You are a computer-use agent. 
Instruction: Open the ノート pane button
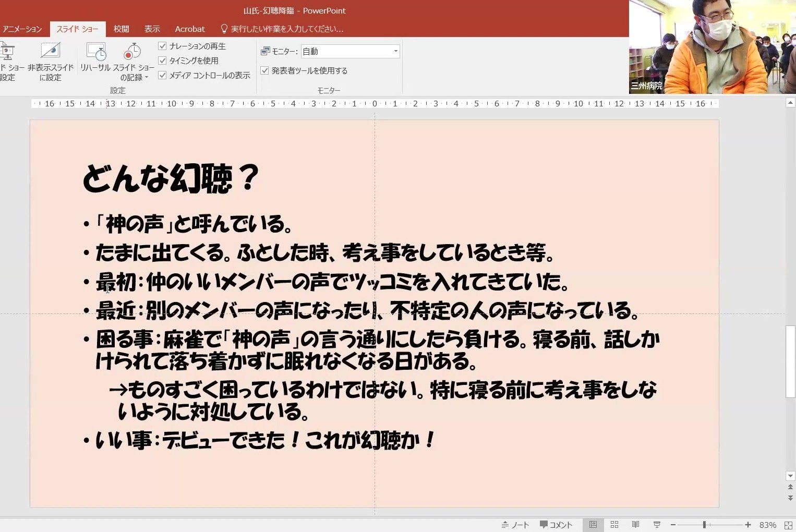515,525
